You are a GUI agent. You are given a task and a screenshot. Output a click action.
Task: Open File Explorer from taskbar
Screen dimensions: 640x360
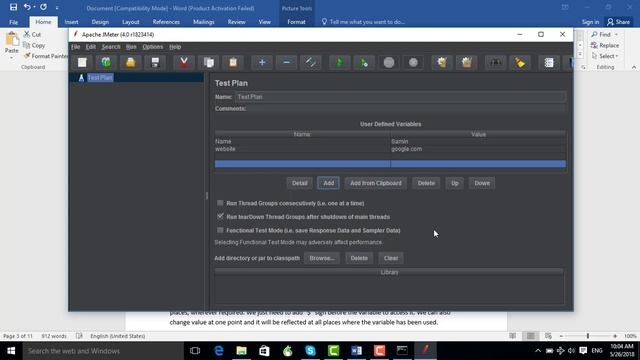(242, 351)
